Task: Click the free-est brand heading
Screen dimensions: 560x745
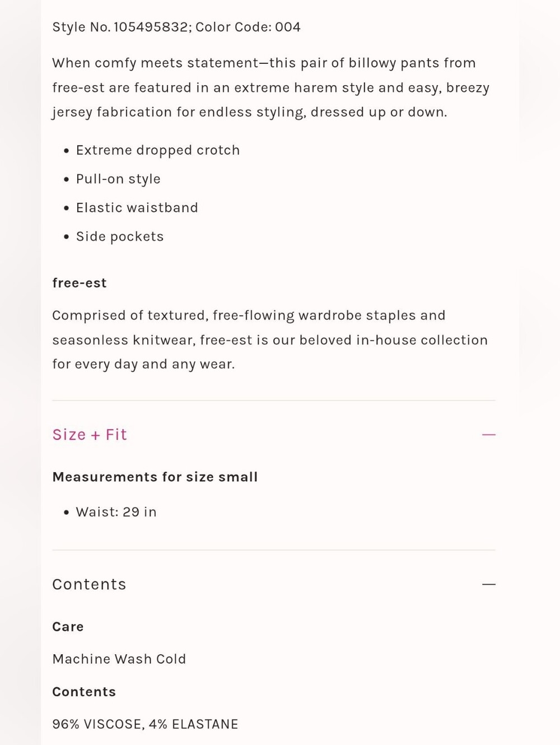Action: tap(80, 283)
